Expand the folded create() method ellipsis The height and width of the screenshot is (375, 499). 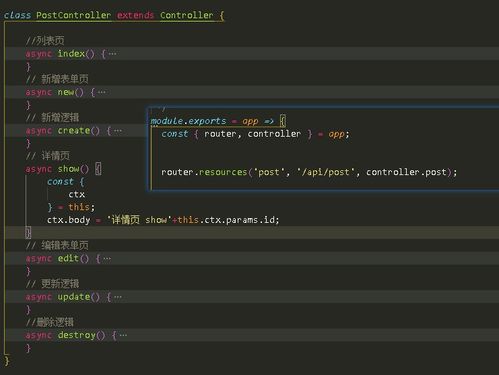[118, 130]
